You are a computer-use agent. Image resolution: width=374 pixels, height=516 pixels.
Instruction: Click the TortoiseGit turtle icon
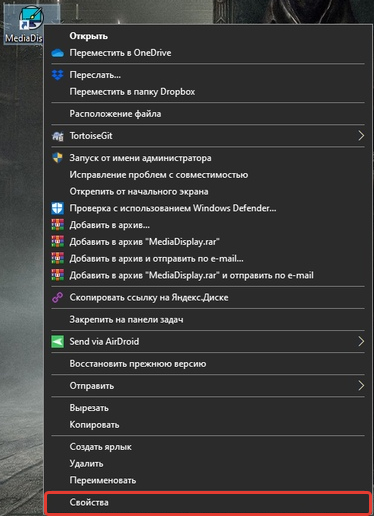(58, 136)
